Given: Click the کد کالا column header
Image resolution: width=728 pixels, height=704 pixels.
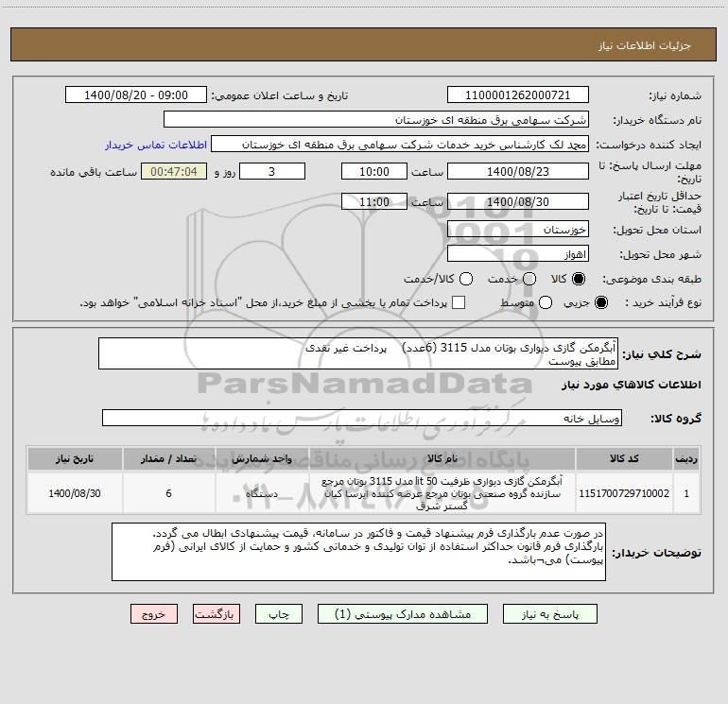Looking at the screenshot, I should (x=624, y=458).
